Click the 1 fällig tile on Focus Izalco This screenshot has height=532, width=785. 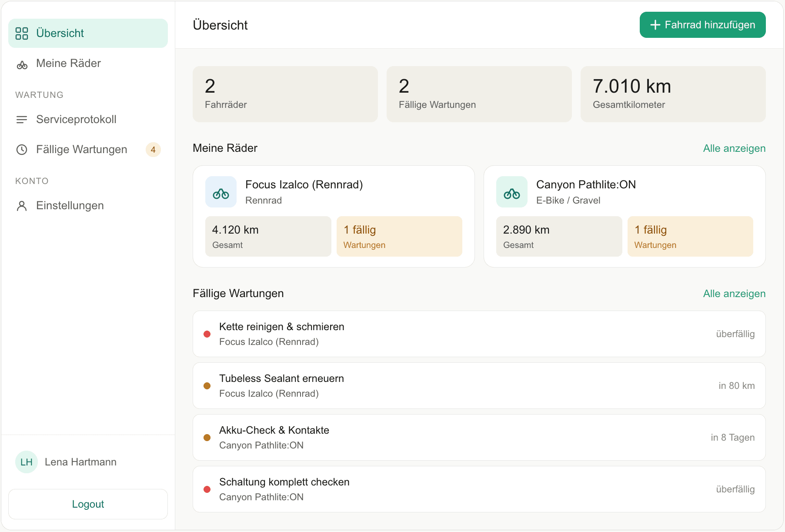click(x=399, y=237)
